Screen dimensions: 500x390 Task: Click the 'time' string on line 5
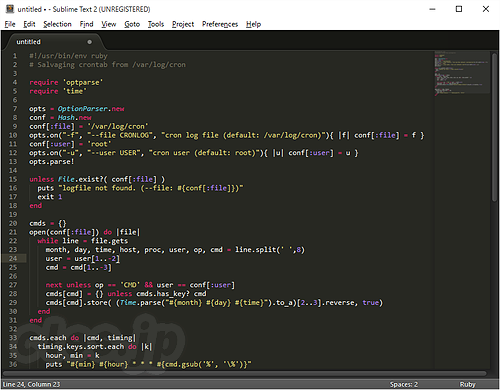point(75,91)
